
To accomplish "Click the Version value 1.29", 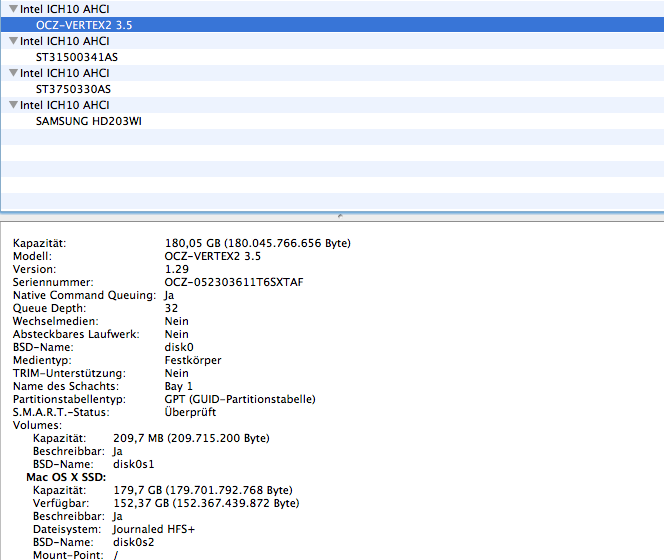I will [x=177, y=269].
